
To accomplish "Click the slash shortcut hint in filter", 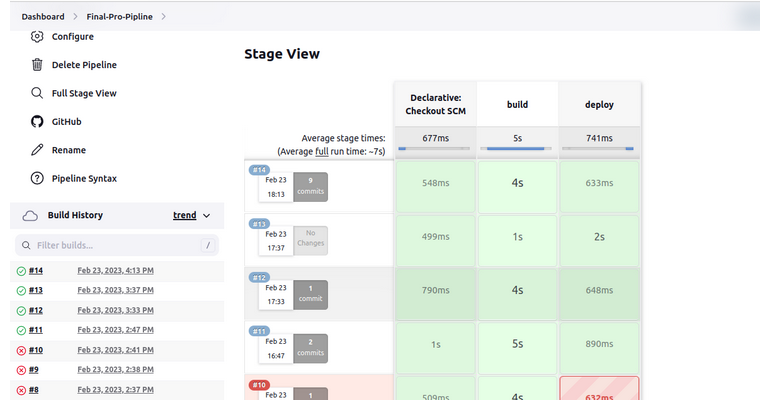I will 208,245.
